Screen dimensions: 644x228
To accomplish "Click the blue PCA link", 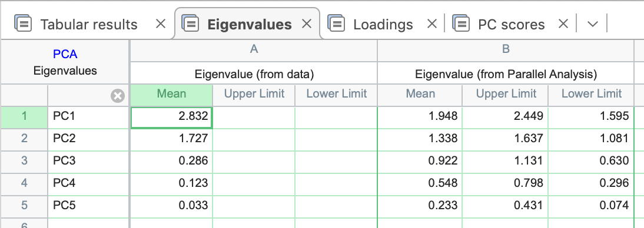I will coord(65,53).
